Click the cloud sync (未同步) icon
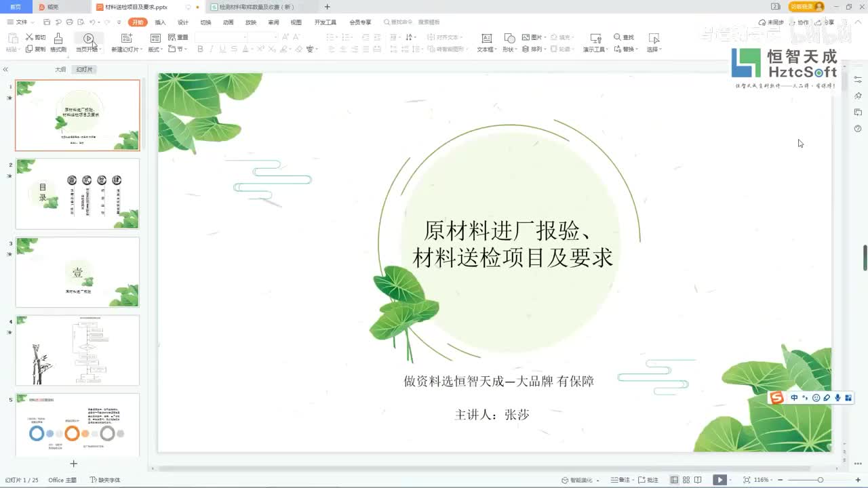 click(762, 22)
